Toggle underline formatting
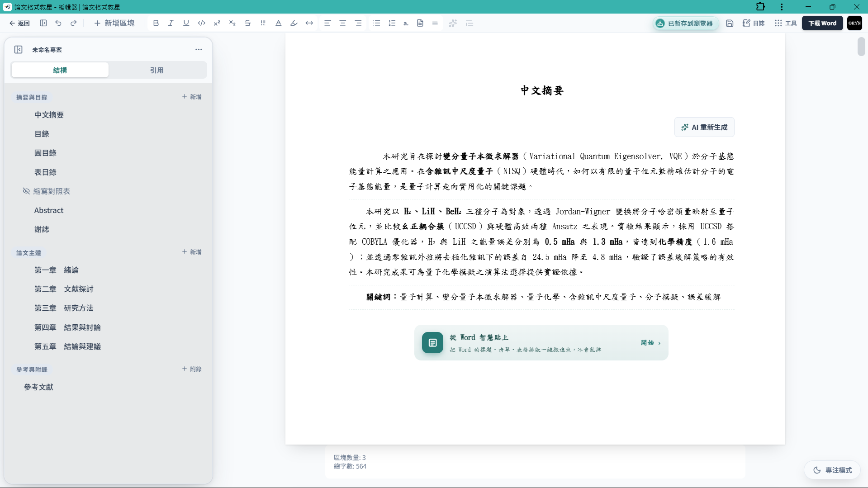 coord(186,23)
